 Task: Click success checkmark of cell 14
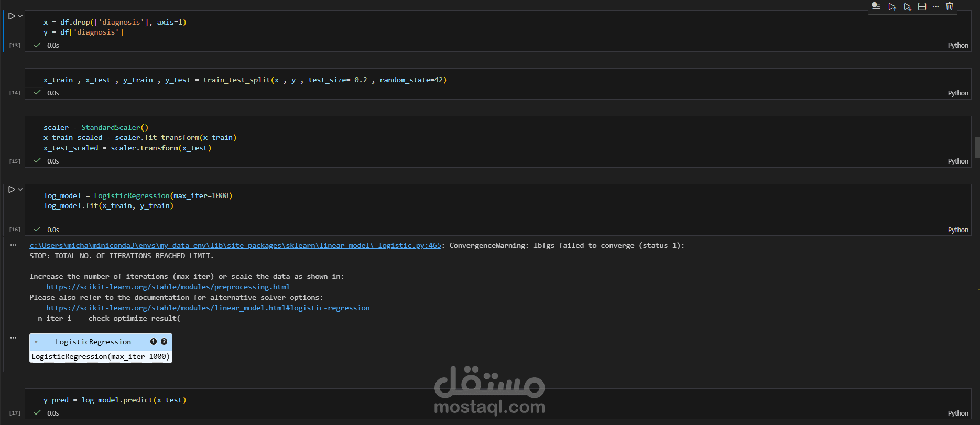coord(37,93)
